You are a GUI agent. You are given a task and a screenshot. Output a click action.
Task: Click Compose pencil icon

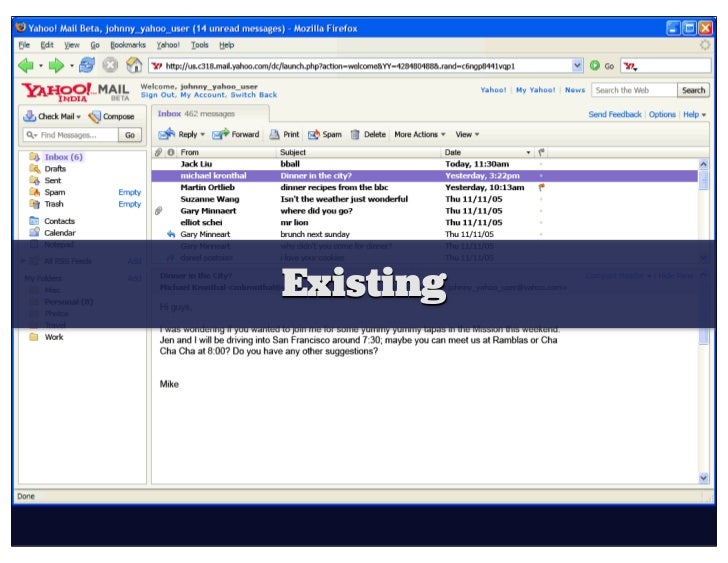click(96, 116)
